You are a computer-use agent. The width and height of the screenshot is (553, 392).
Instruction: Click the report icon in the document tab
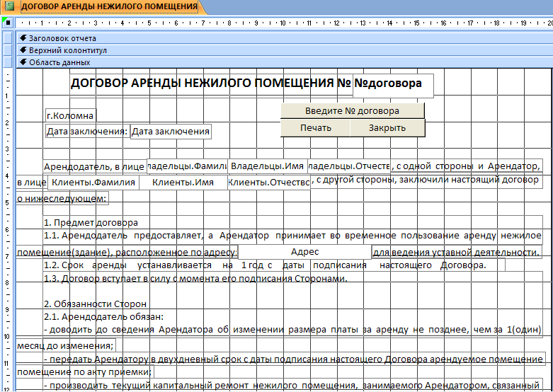tap(11, 6)
